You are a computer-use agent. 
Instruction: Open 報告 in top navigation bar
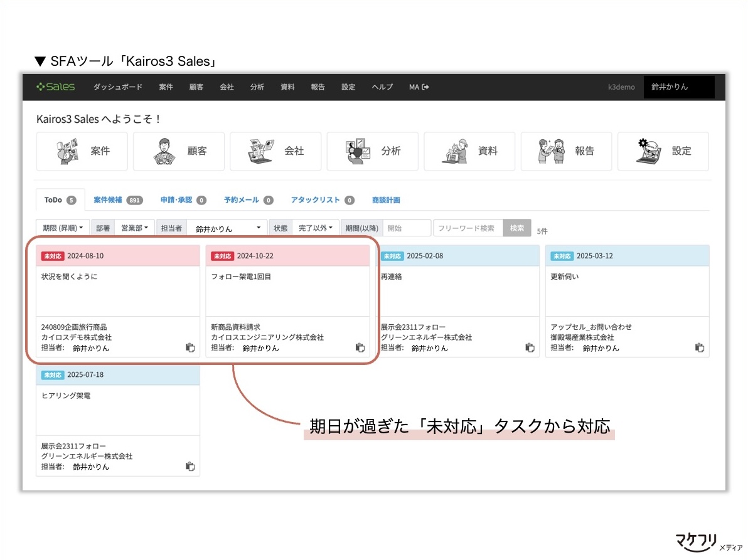318,87
